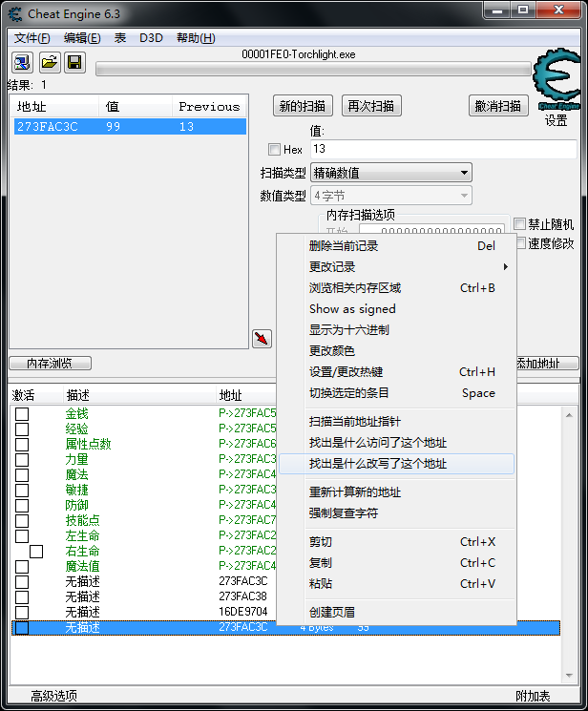Viewport: 588px width, 711px height.
Task: Click the 新的扫描 button
Action: coord(303,106)
